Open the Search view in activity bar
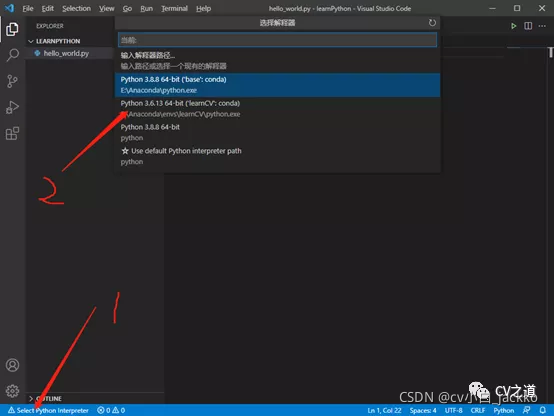554x416 pixels. coord(12,55)
